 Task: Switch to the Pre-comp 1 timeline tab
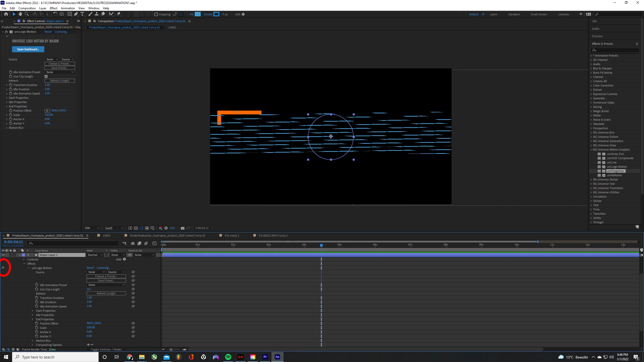(232, 236)
